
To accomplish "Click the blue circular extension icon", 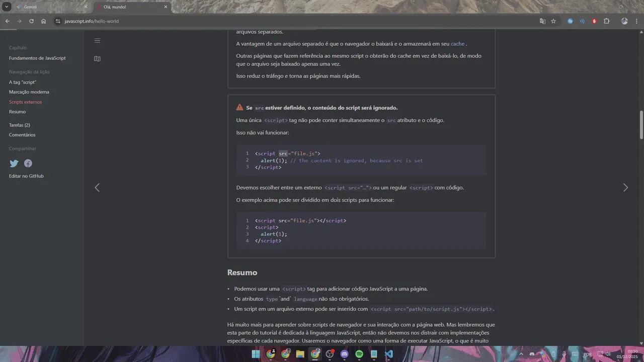I will (x=570, y=21).
